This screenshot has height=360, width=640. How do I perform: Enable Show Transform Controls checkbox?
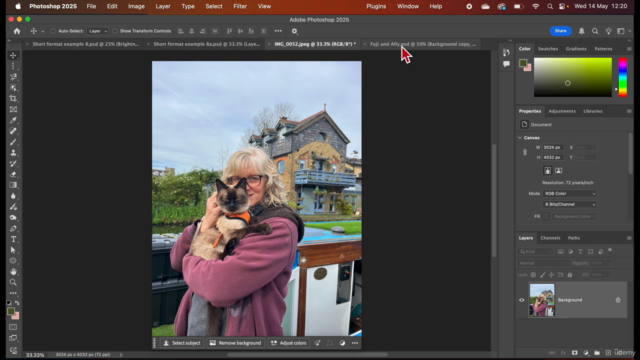click(115, 31)
